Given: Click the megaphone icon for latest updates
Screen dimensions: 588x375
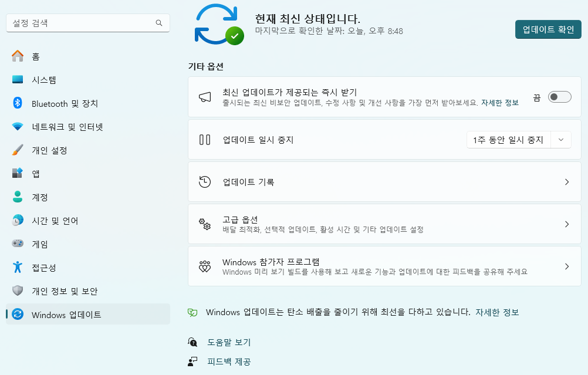Looking at the screenshot, I should pyautogui.click(x=205, y=97).
